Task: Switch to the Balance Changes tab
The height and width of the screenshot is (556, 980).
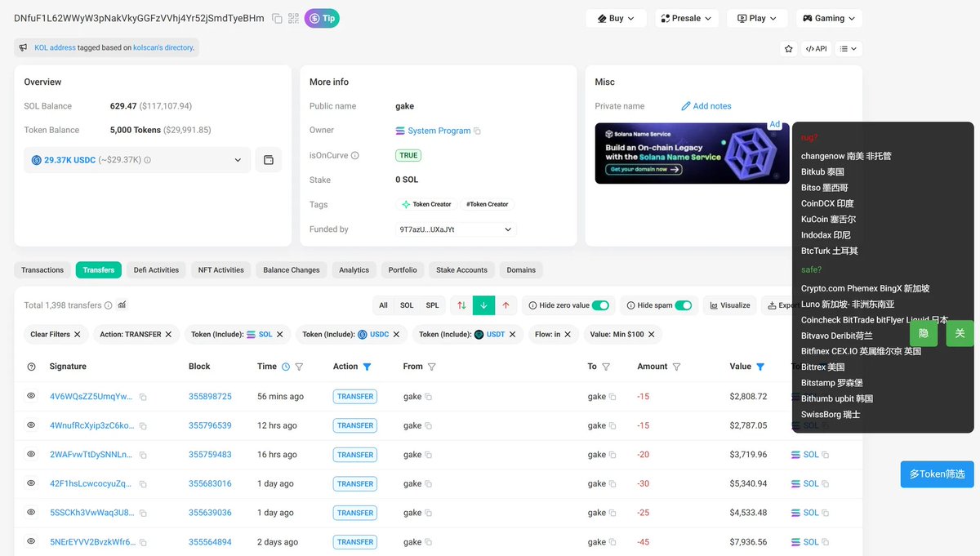Action: pyautogui.click(x=292, y=270)
